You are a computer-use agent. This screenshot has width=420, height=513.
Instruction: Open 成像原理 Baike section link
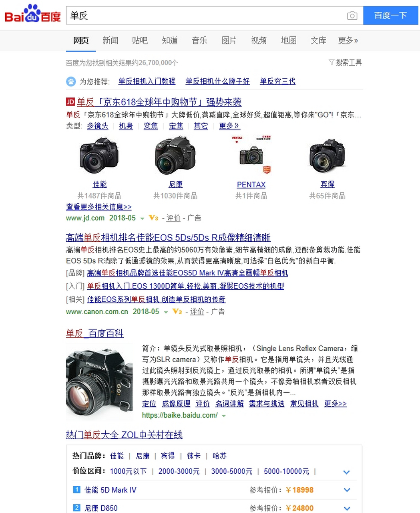[x=176, y=404]
